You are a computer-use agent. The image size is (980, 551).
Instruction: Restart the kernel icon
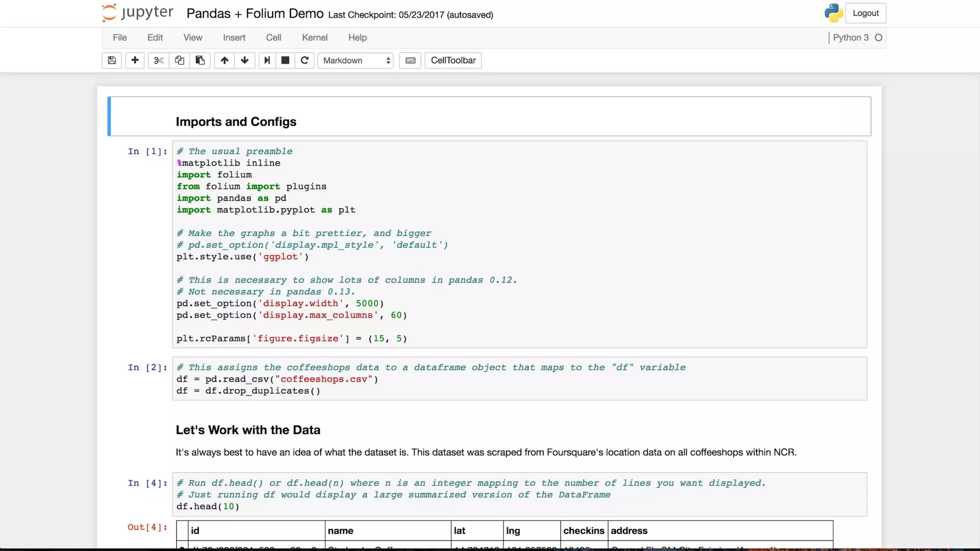(x=304, y=60)
